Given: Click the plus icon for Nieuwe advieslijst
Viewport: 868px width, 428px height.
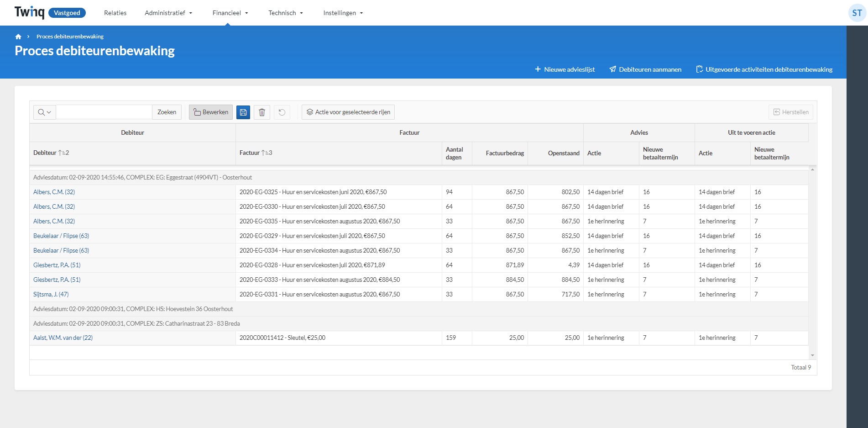Looking at the screenshot, I should pos(537,69).
